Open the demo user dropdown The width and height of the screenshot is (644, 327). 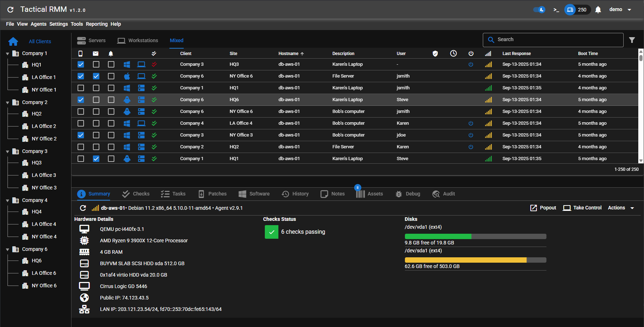click(x=619, y=9)
